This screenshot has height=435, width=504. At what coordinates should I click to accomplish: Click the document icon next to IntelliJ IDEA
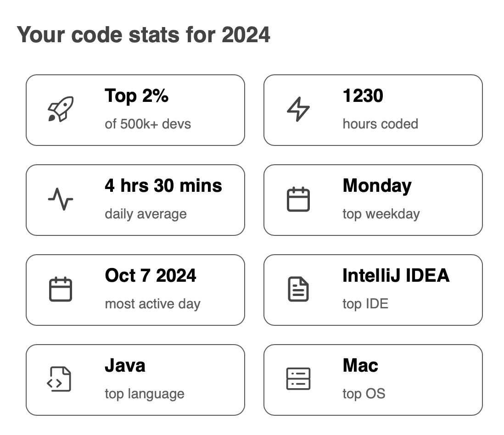298,289
